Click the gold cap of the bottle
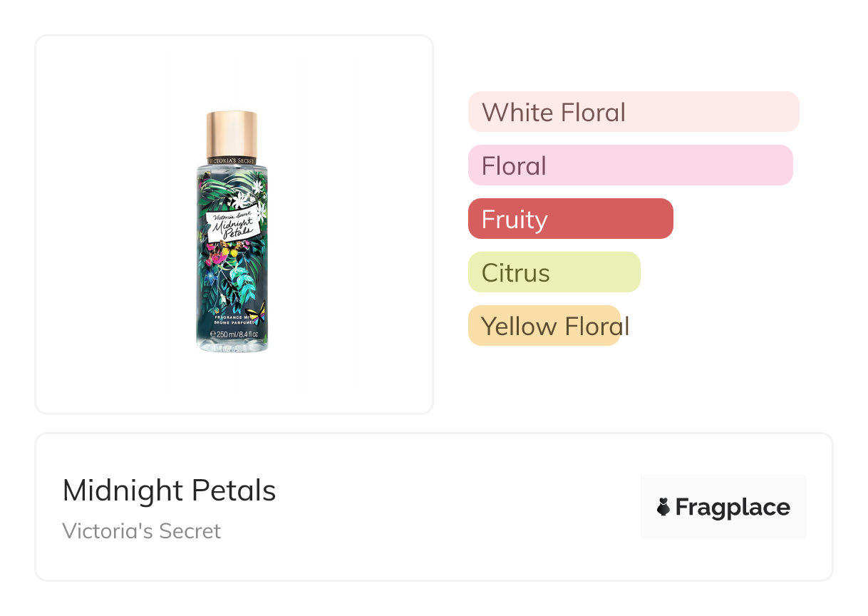 [x=232, y=133]
